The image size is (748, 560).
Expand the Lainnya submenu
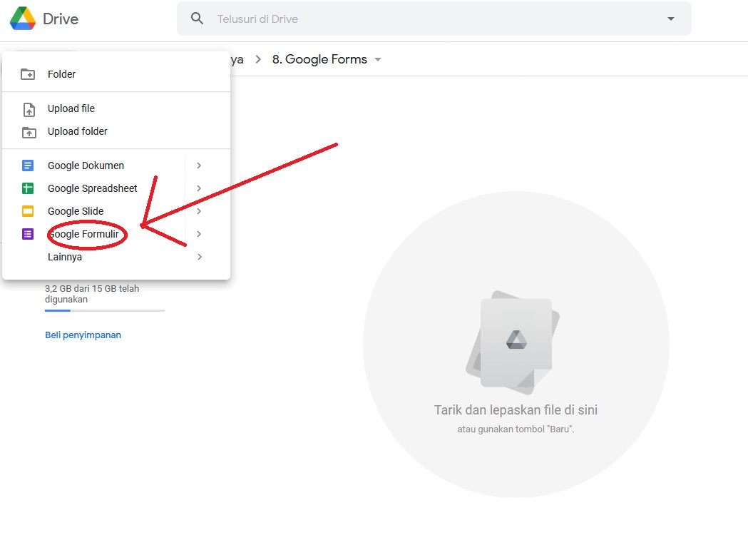199,256
